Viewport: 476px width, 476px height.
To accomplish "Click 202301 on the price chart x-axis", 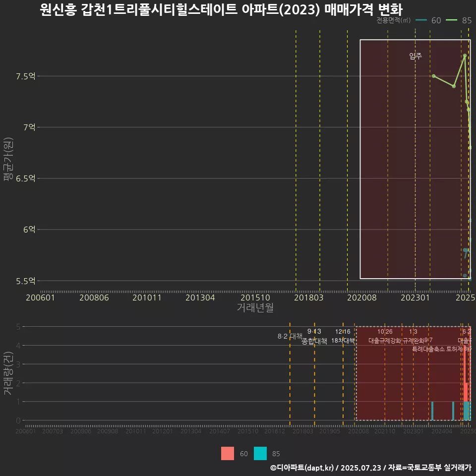I will [415, 297].
